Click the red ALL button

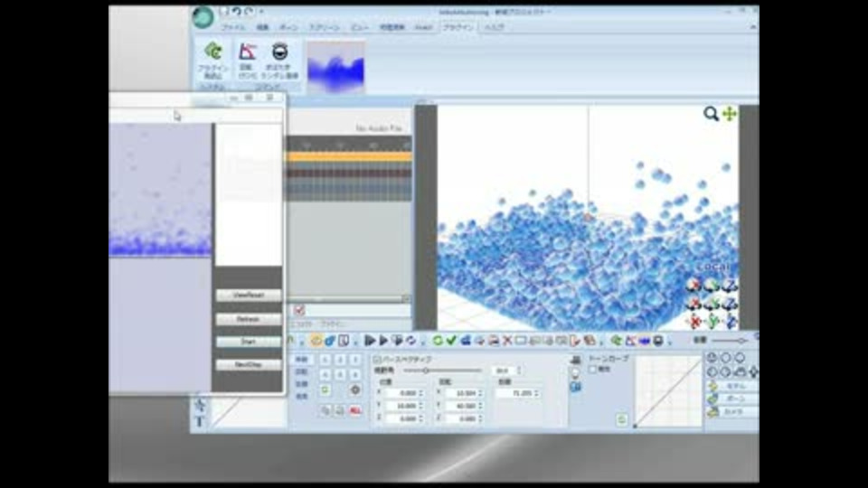[x=354, y=410]
